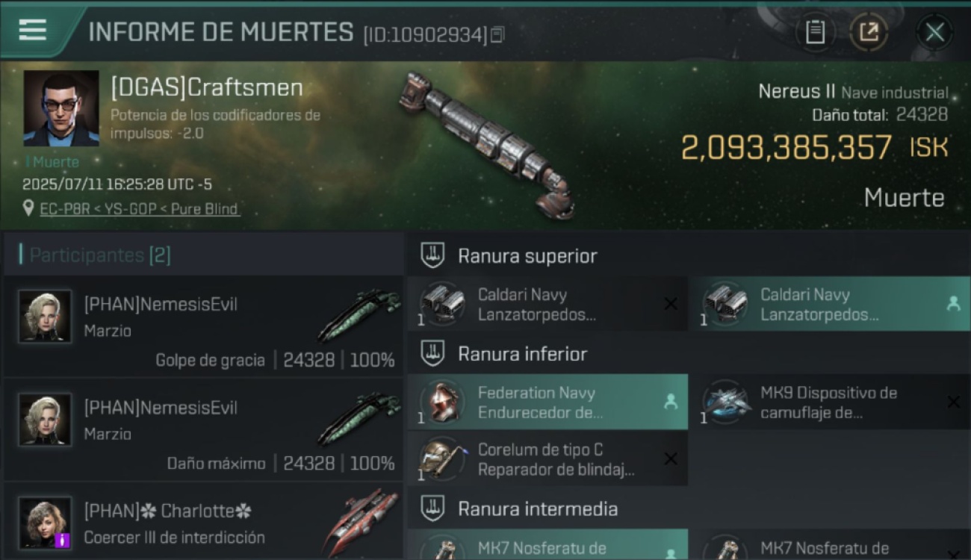The height and width of the screenshot is (560, 971).
Task: Close the Informe de Muertes window
Action: (x=934, y=32)
